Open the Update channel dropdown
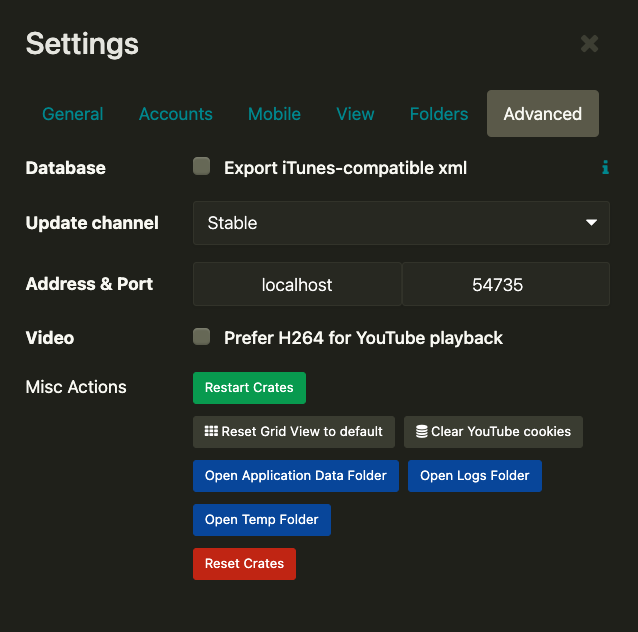The image size is (638, 632). 400,223
